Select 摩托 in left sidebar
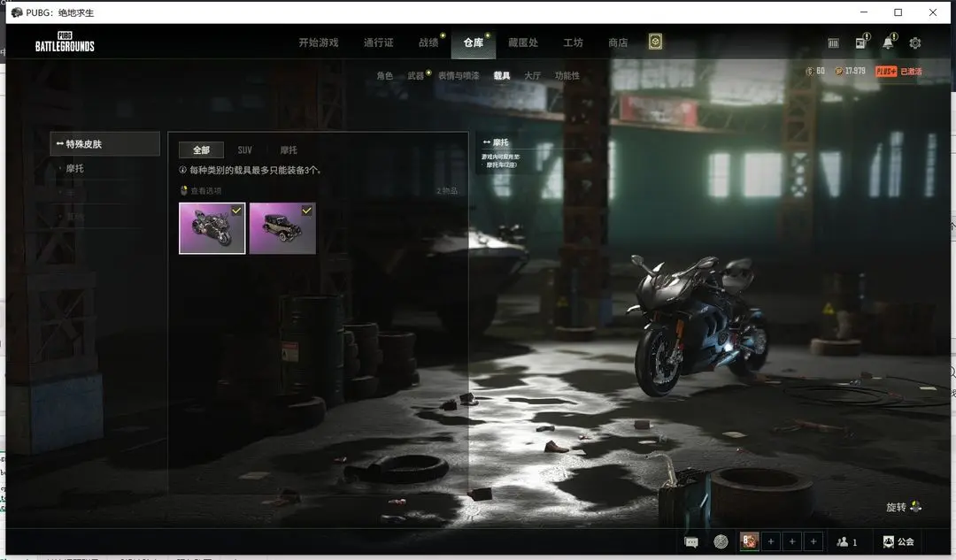Image resolution: width=956 pixels, height=560 pixels. [x=75, y=168]
